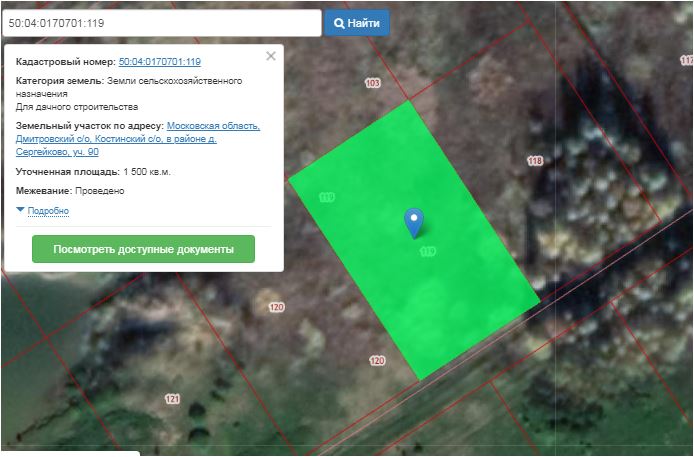Image resolution: width=694 pixels, height=457 pixels.
Task: Click the blue location pin marker
Action: [413, 222]
